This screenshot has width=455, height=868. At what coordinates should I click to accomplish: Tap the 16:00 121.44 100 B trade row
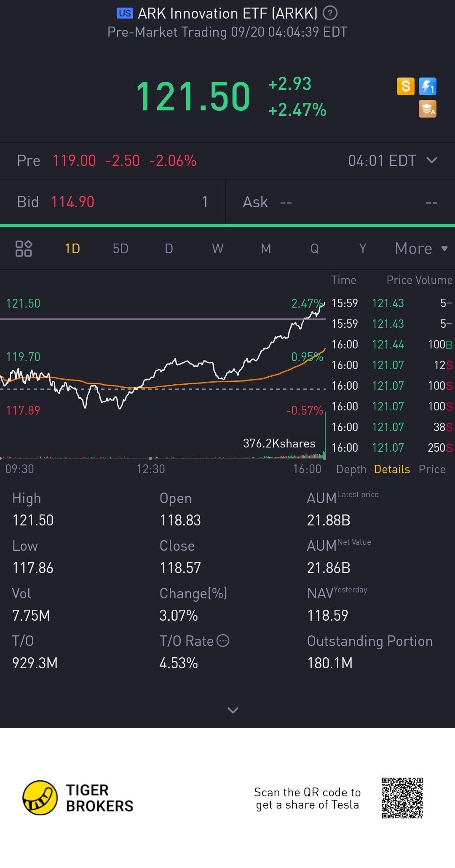click(x=392, y=345)
